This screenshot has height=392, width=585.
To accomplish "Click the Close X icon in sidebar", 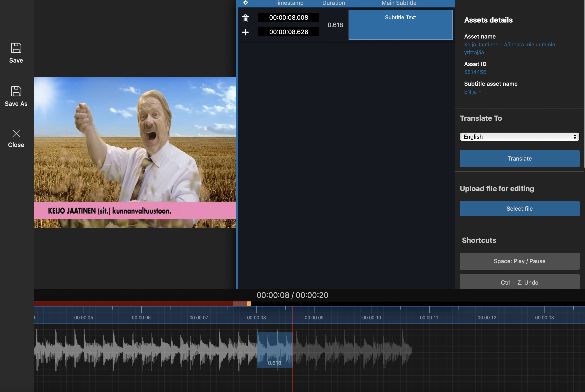I will [16, 133].
